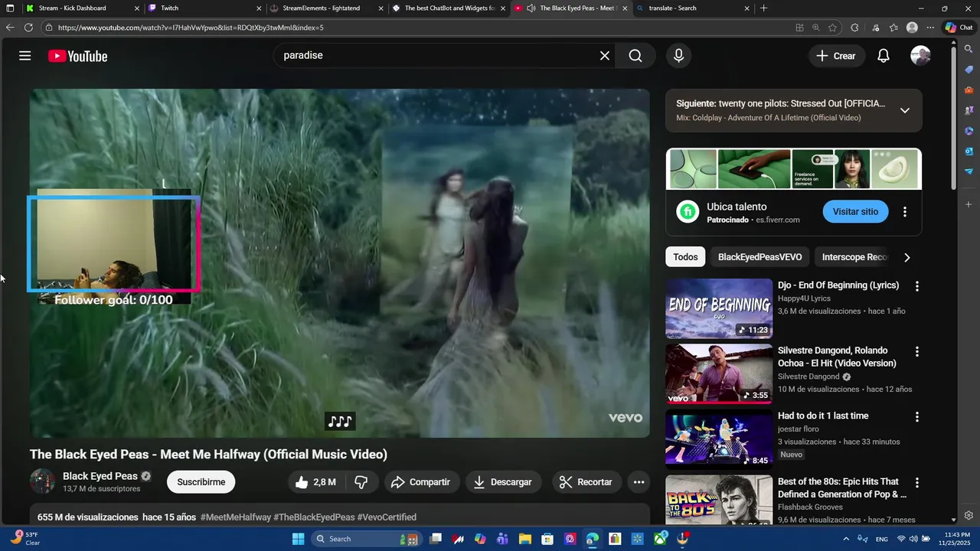
Task: Click the Recortar clip button
Action: pos(586,482)
